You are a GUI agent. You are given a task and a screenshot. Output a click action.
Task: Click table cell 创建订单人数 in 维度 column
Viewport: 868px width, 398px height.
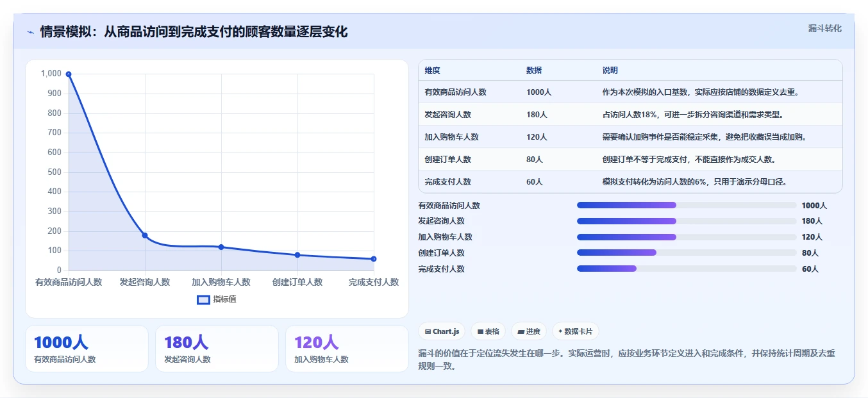[447, 160]
